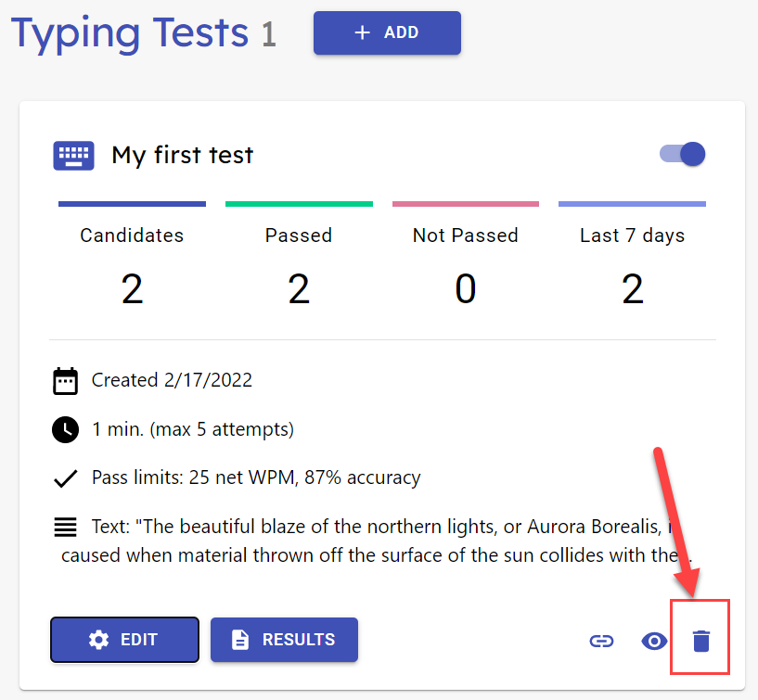Copy the test link with the chain icon
Image resolution: width=758 pixels, height=700 pixels.
pos(601,641)
